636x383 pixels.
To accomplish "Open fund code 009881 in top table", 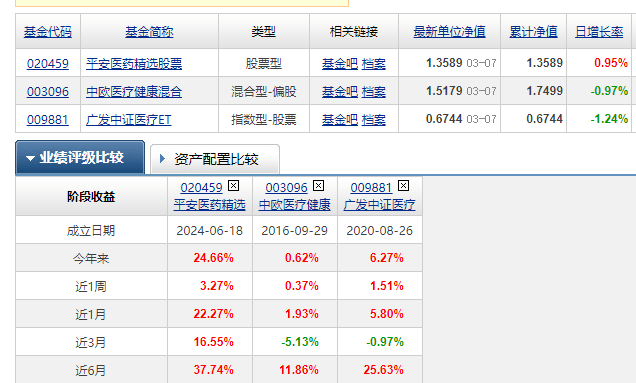I will [48, 120].
